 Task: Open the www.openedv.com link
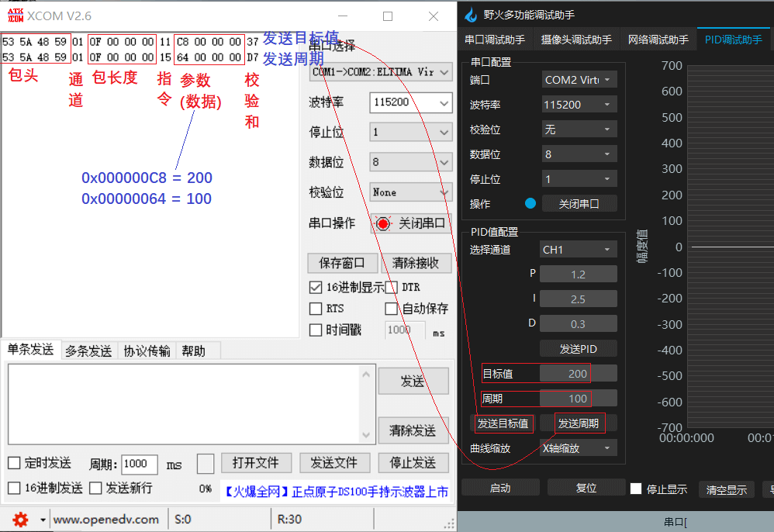106,520
